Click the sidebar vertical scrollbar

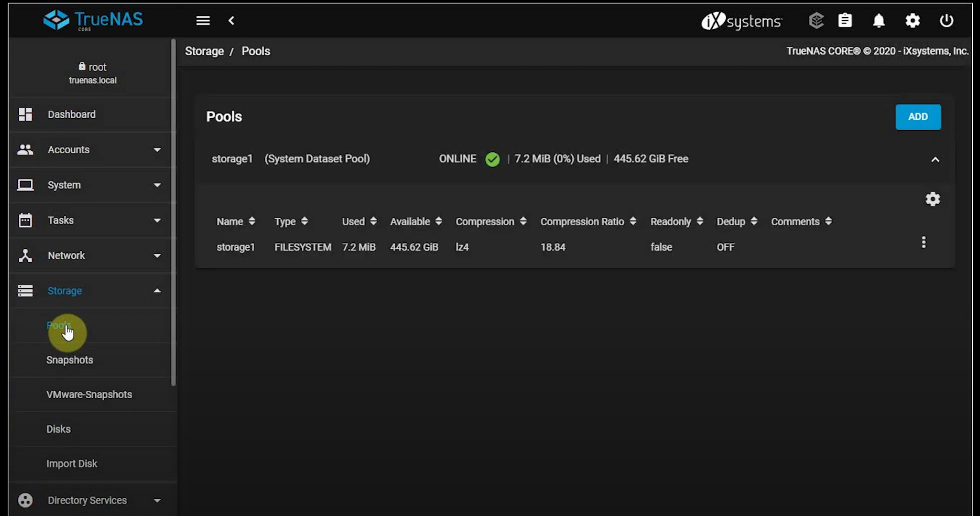pos(173,211)
